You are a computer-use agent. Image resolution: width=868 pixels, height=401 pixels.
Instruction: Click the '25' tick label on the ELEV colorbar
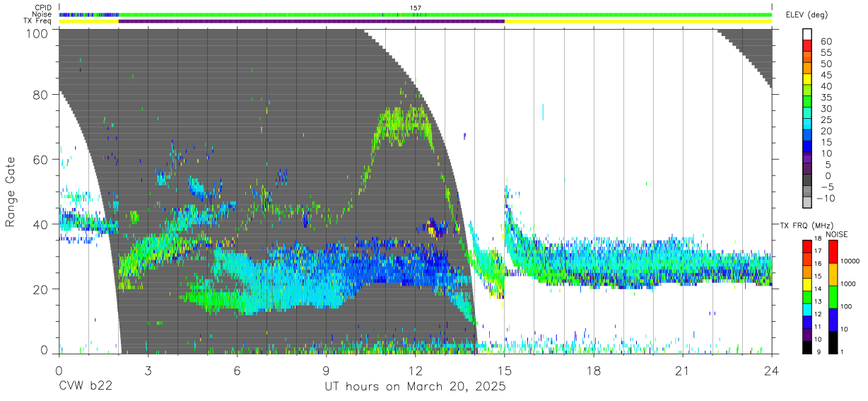826,120
